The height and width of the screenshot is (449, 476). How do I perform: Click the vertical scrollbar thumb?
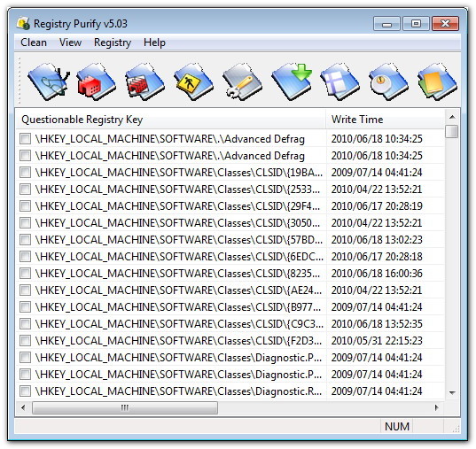pyautogui.click(x=452, y=132)
